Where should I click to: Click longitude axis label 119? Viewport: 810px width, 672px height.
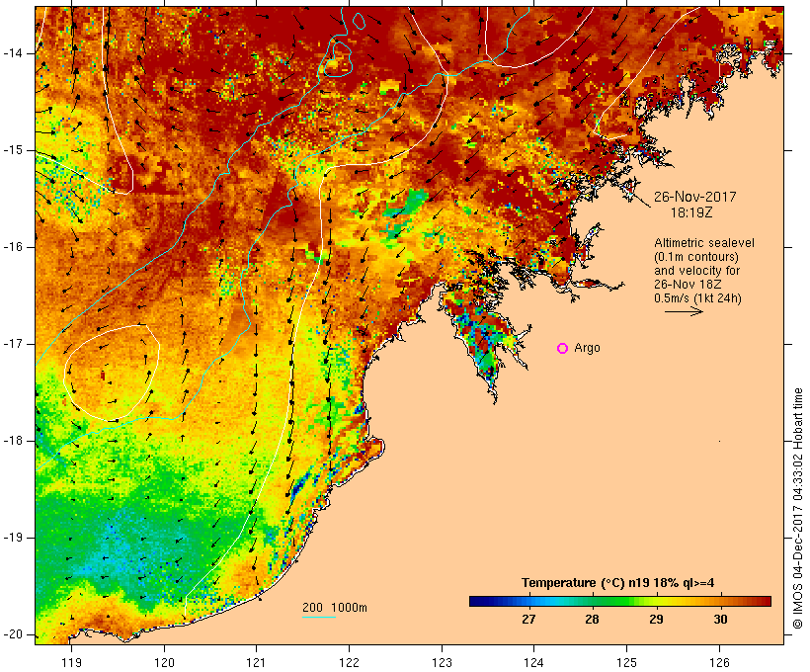[x=71, y=662]
